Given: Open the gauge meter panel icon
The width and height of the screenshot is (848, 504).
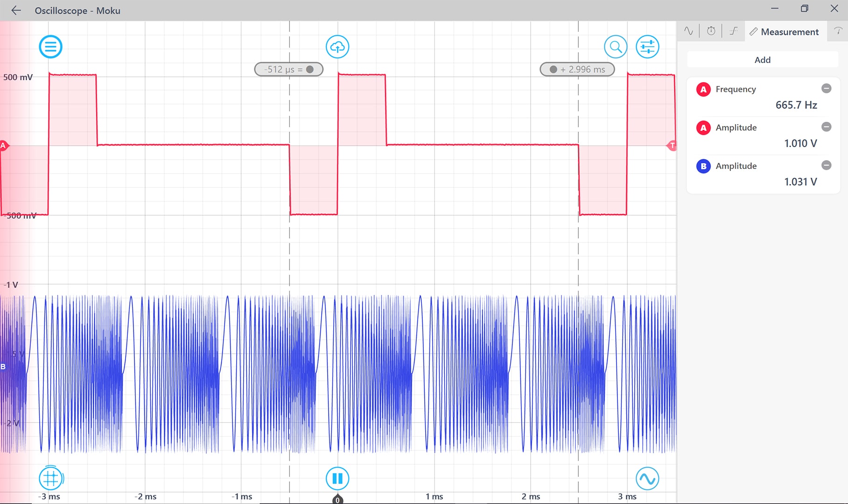Looking at the screenshot, I should click(x=838, y=31).
